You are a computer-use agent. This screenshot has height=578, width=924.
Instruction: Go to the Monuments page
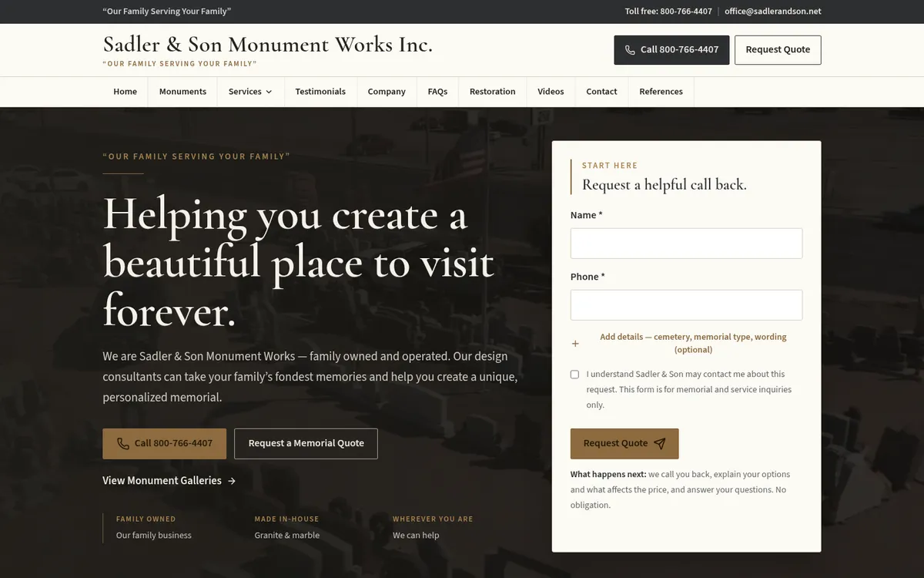tap(182, 92)
